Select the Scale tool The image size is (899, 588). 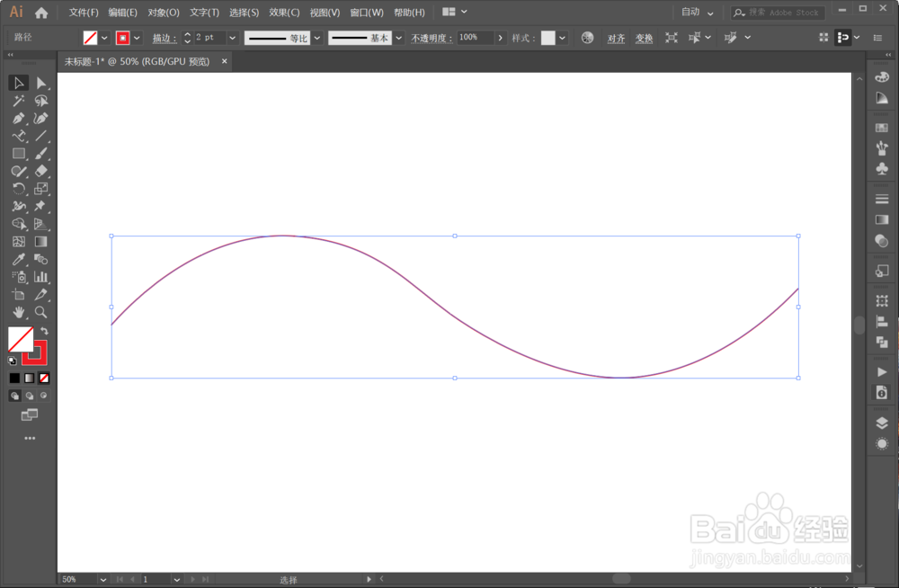point(40,189)
